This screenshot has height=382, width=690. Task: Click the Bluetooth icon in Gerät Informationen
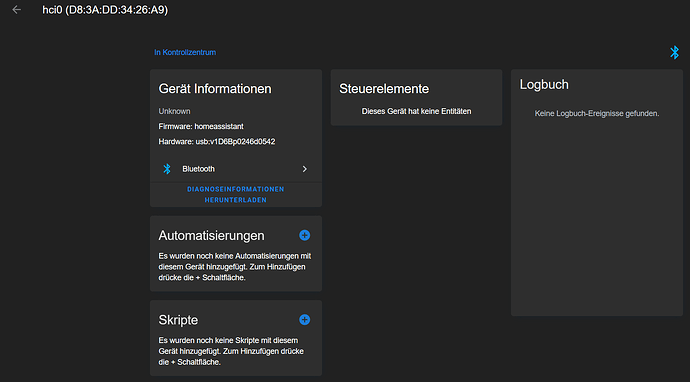pos(167,169)
